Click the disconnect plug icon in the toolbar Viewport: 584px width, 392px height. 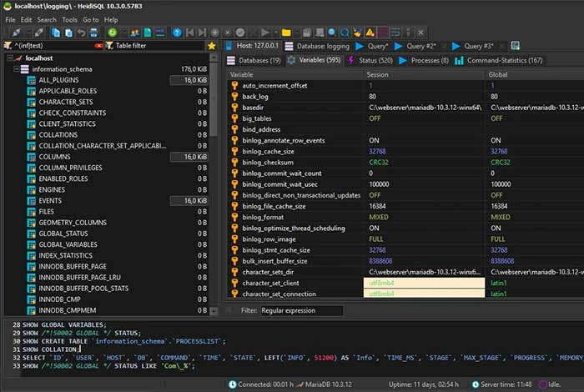click(38, 33)
